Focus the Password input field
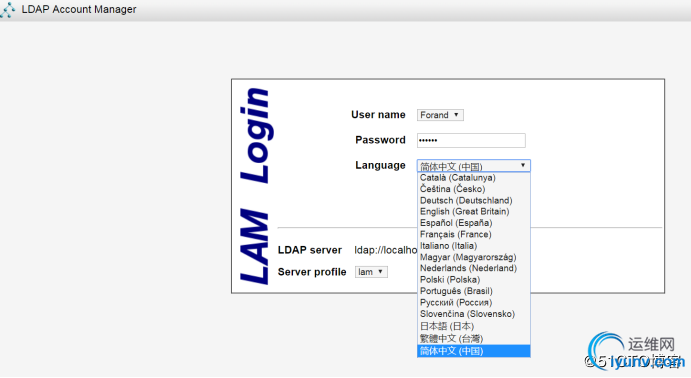Viewport: 691px width, 378px height. [471, 141]
